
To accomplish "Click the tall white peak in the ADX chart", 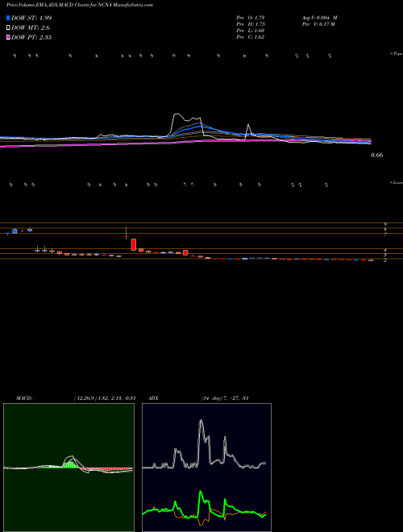I will tap(201, 422).
